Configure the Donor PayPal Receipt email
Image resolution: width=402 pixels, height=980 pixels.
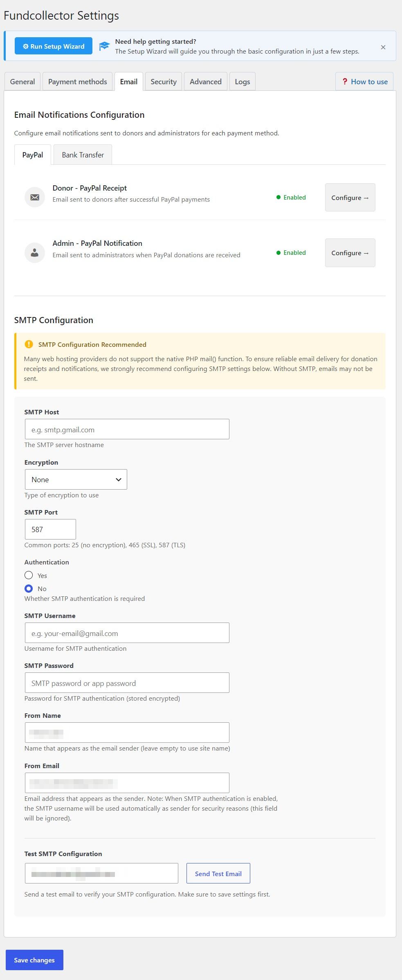350,198
